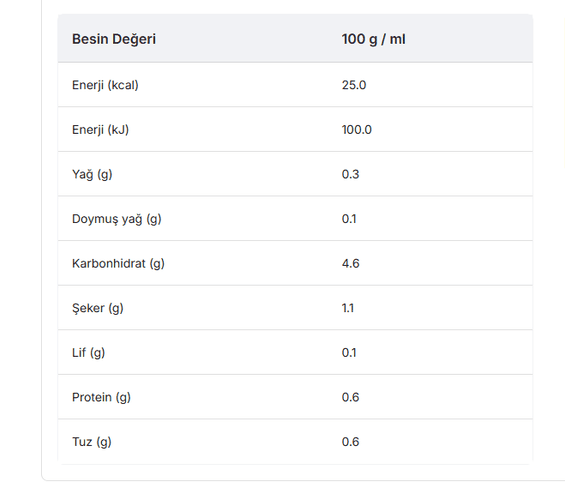Click the Protein 0.6 value
The width and height of the screenshot is (565, 494).
click(350, 397)
